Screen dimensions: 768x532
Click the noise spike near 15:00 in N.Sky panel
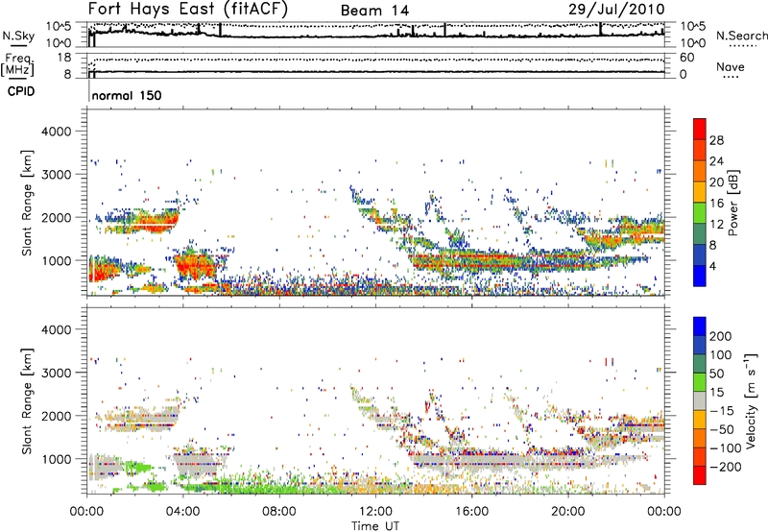tap(444, 30)
